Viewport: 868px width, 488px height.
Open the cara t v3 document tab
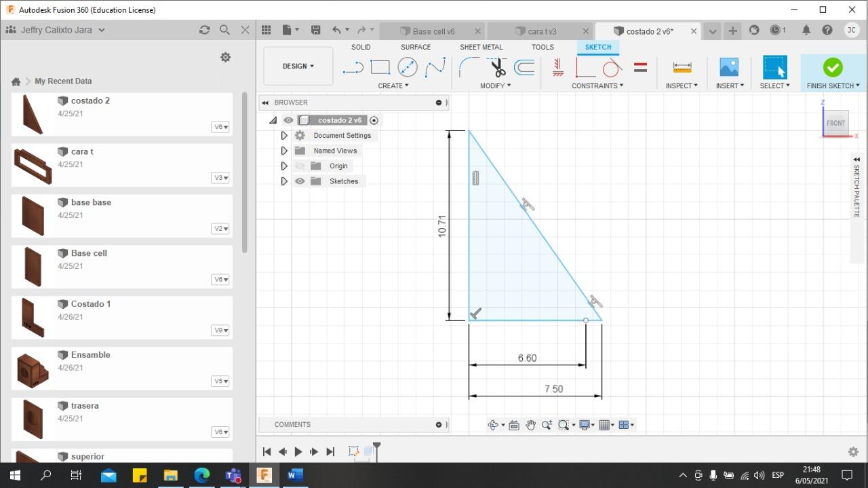pyautogui.click(x=542, y=31)
